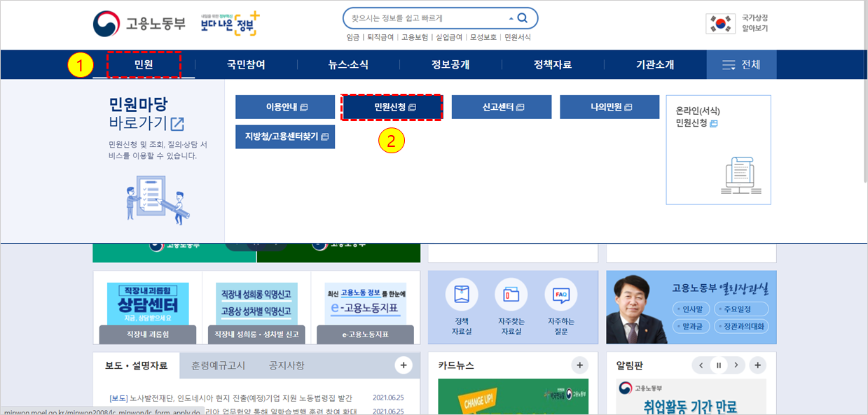Open the 노사발전재단 인도네시아 press release
Screen dimensions: 868x415
coord(230,398)
